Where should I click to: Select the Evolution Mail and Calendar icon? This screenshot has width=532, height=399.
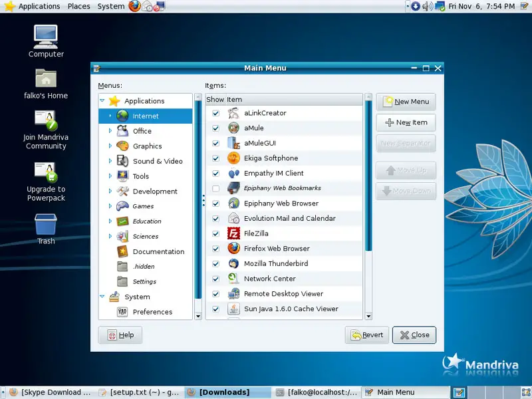[x=233, y=219]
